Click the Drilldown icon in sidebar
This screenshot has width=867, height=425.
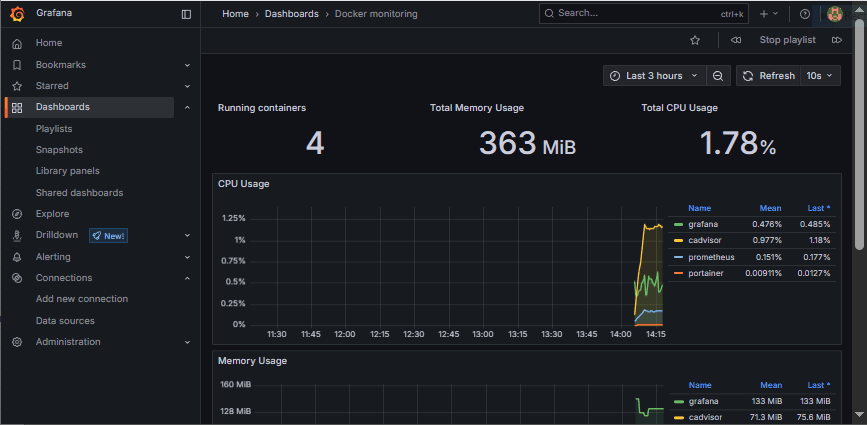(17, 235)
